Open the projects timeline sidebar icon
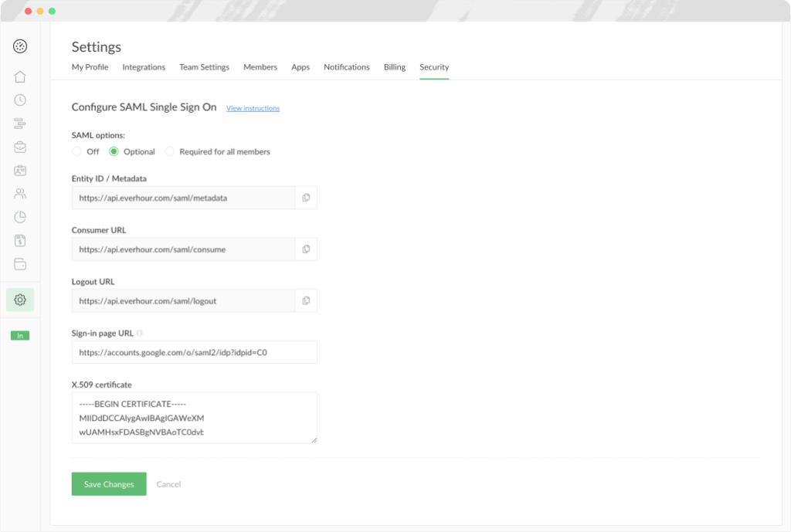 coord(19,123)
